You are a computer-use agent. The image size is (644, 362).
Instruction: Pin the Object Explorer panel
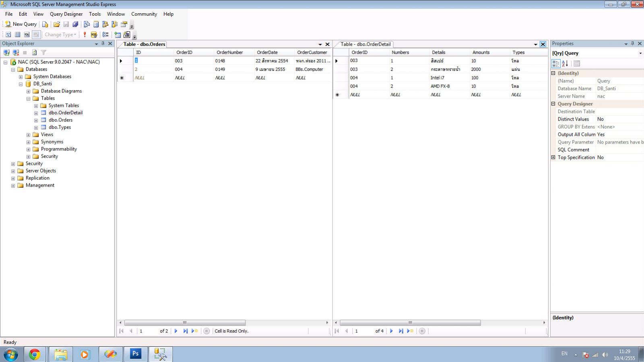pos(103,43)
